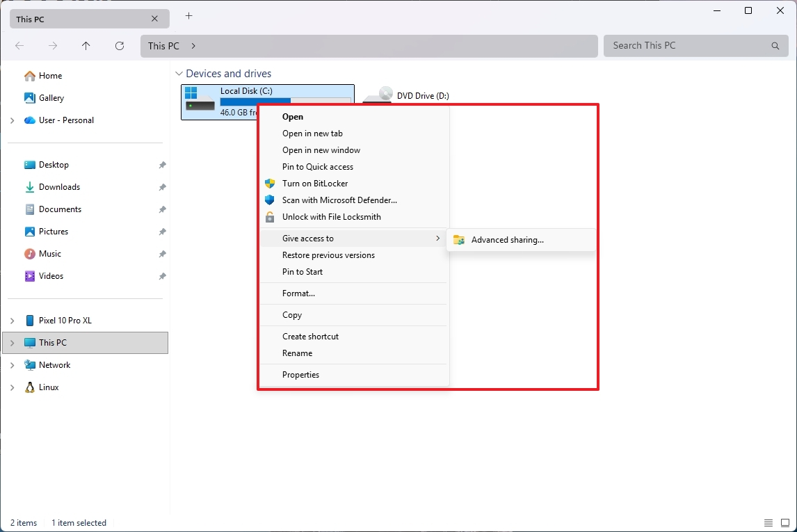
Task: Switch to large thumbnails view in status bar
Action: click(x=787, y=522)
